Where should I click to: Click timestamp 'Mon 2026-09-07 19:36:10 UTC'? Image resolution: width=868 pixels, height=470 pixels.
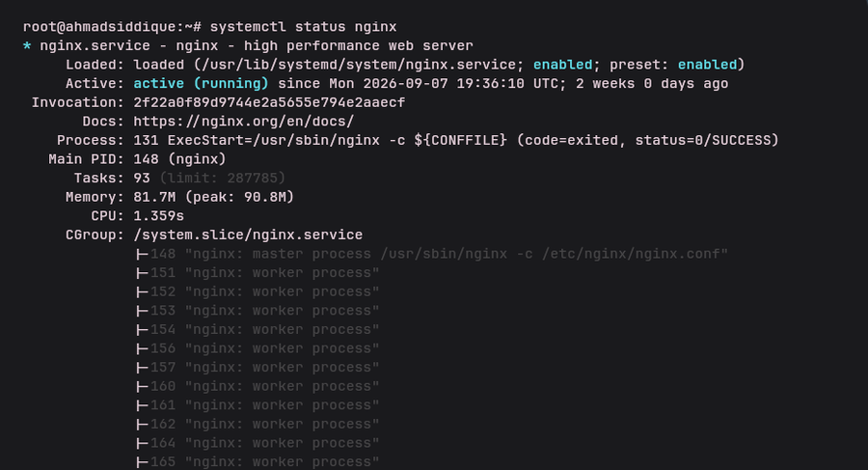point(444,84)
